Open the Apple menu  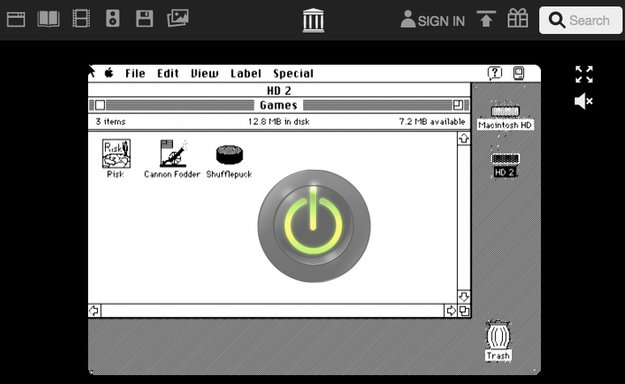(109, 73)
